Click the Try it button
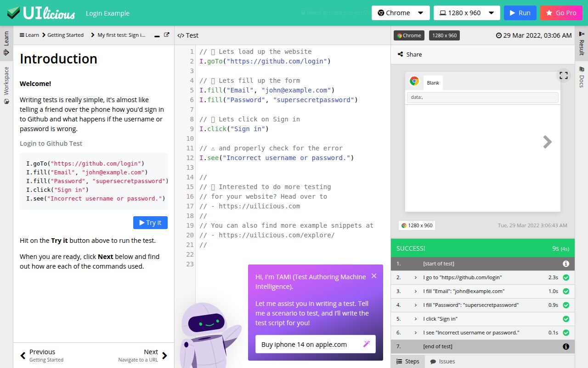The height and width of the screenshot is (368, 588). point(150,223)
